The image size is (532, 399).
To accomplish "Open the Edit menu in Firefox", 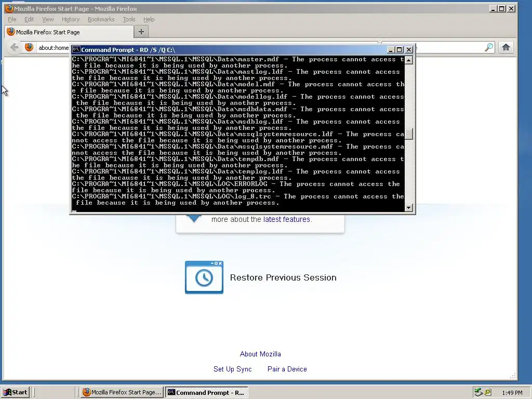I will [29, 19].
